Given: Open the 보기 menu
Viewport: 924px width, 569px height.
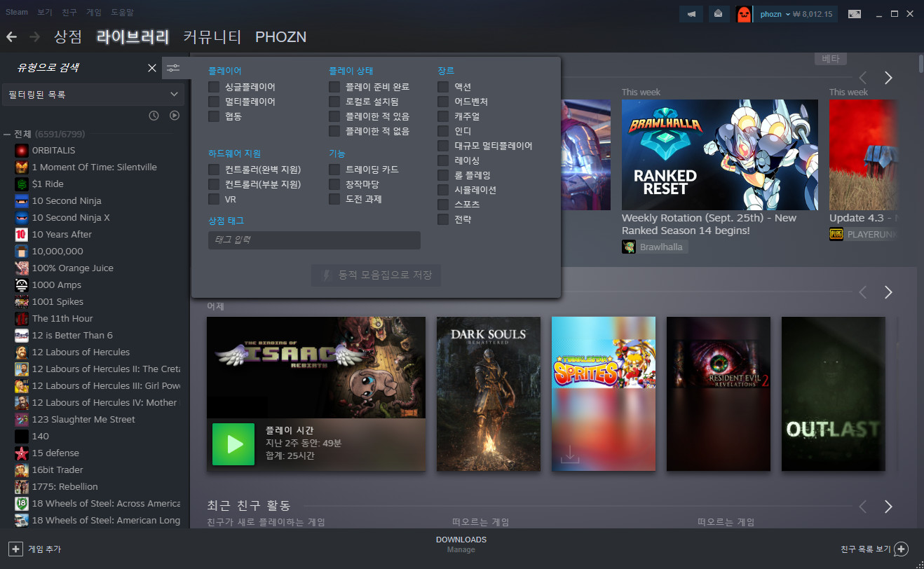Looking at the screenshot, I should tap(45, 13).
